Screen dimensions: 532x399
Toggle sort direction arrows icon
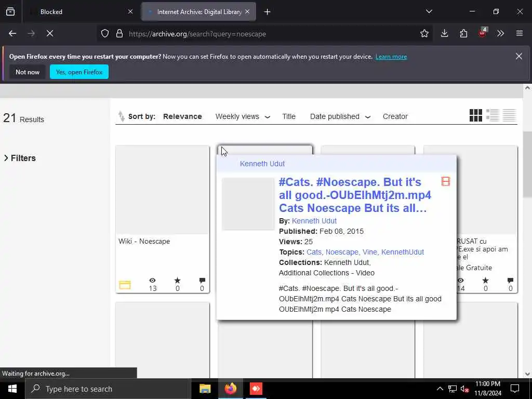pyautogui.click(x=121, y=116)
